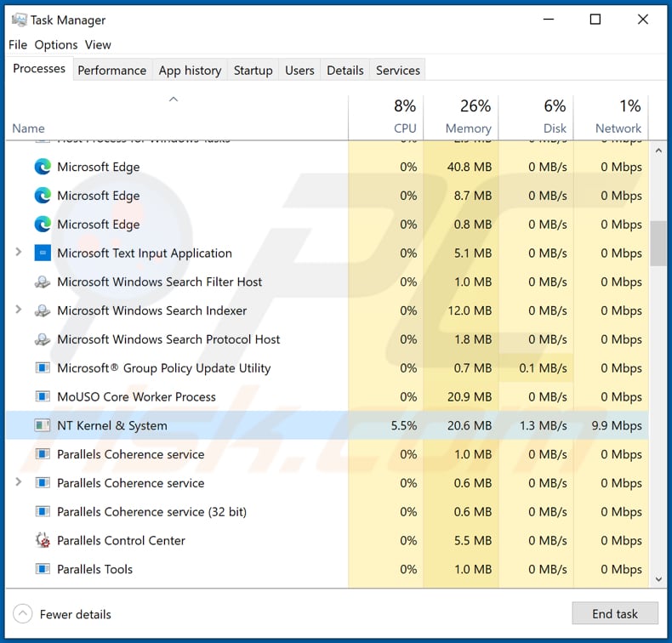Viewport: 672px width, 643px height.
Task: Click icon of expandable Parallels Coherence service row
Action: [43, 483]
